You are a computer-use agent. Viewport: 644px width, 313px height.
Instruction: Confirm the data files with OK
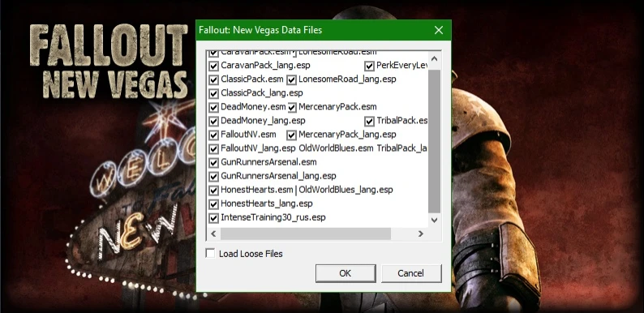(346, 273)
